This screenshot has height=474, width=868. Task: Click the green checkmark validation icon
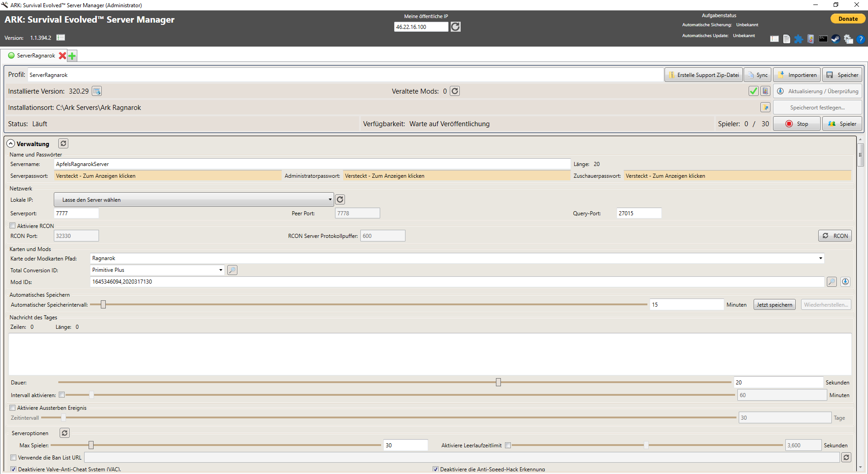pyautogui.click(x=753, y=91)
